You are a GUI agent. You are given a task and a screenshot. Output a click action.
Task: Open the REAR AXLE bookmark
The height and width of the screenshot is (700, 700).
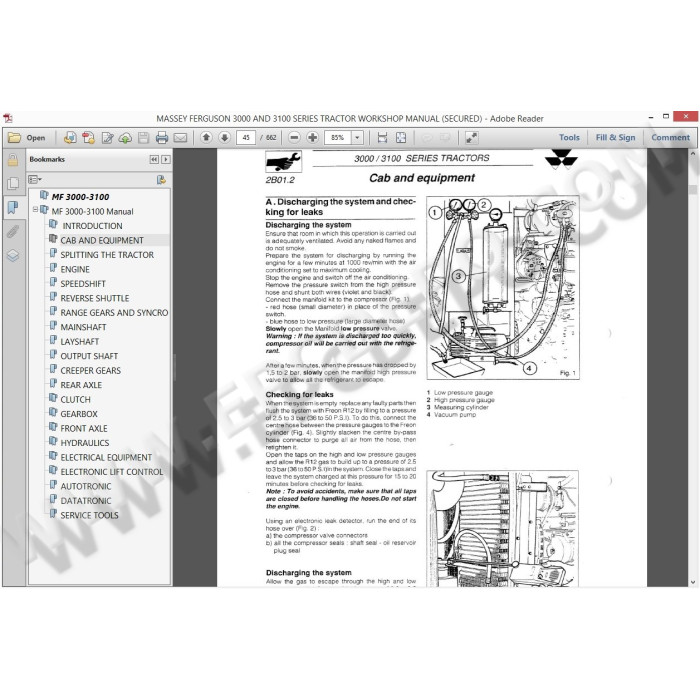coord(81,385)
